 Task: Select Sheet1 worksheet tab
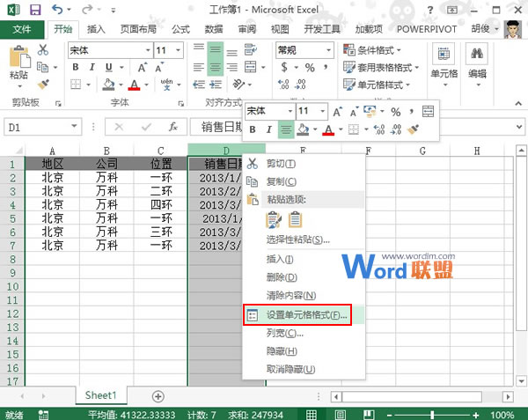[100, 395]
